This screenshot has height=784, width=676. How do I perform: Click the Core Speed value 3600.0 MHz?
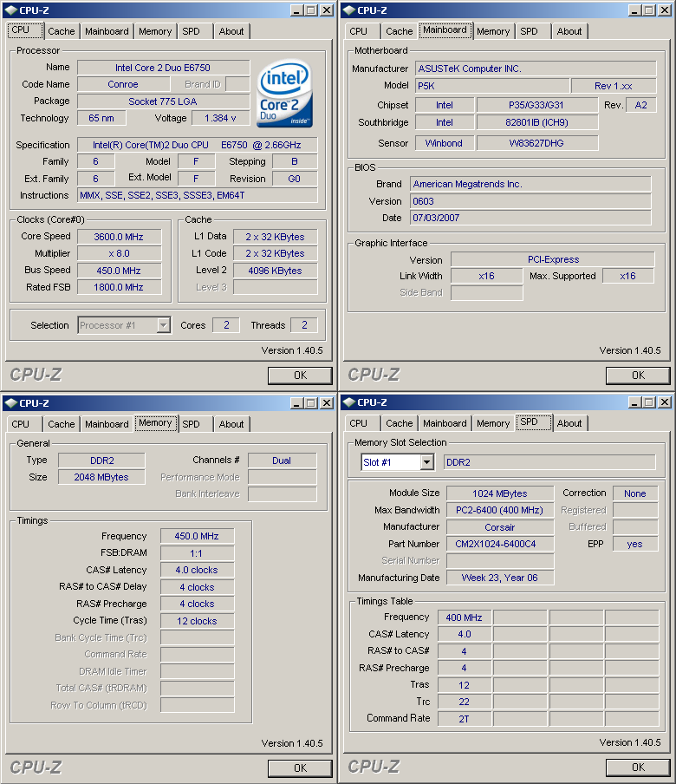(x=119, y=237)
